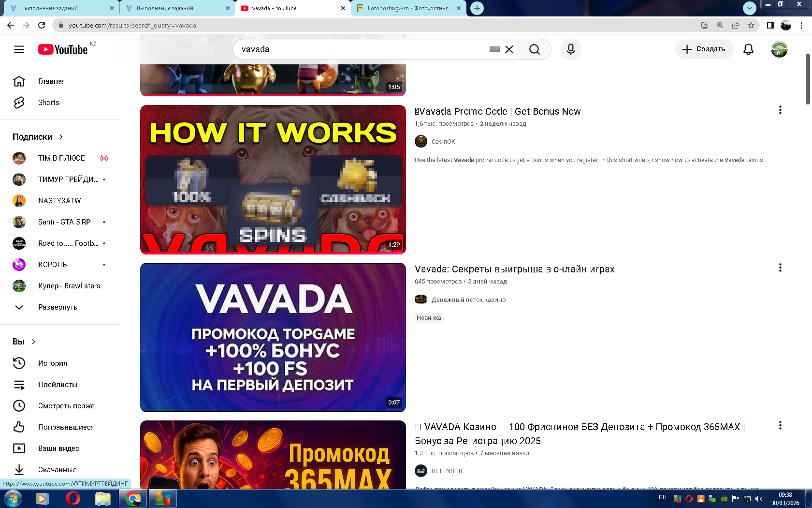Open options for VAVADA Казино 365MAX video
The width and height of the screenshot is (812, 508).
(780, 426)
